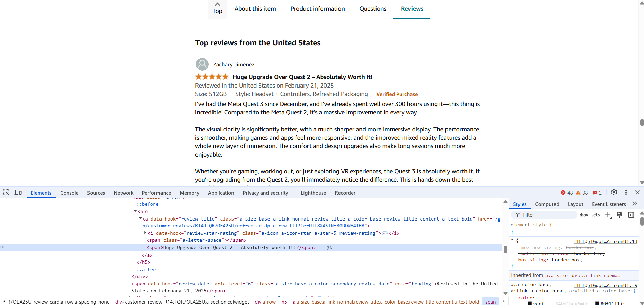Toggle rendering emulations paintbrush icon
Viewport: 644px width, 305px height.
pyautogui.click(x=619, y=215)
